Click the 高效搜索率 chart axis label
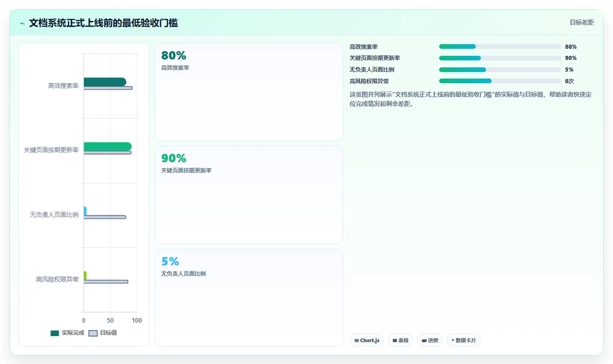The image size is (613, 364). [63, 86]
